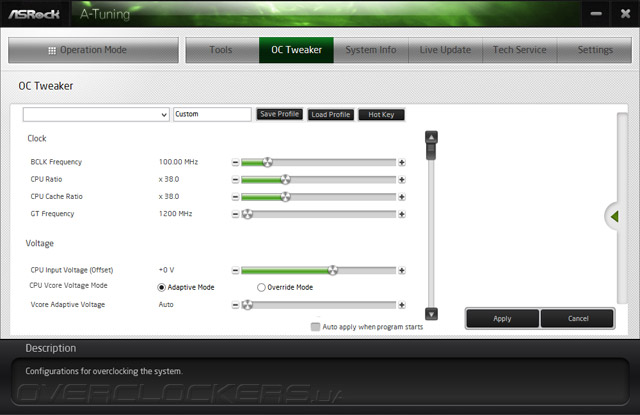Click the Load Profile button

[x=331, y=115]
